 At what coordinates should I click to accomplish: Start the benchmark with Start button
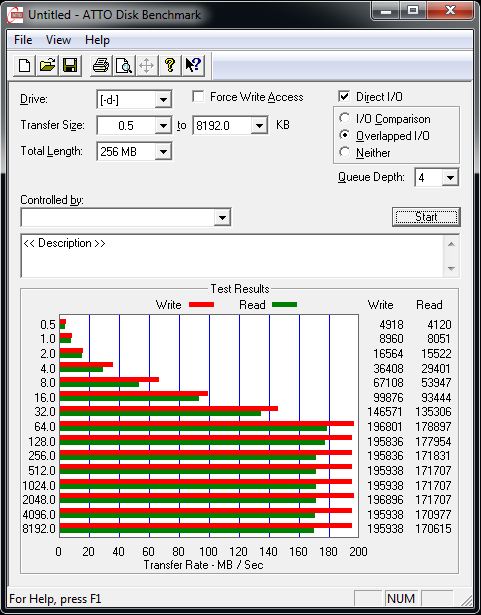pos(426,217)
